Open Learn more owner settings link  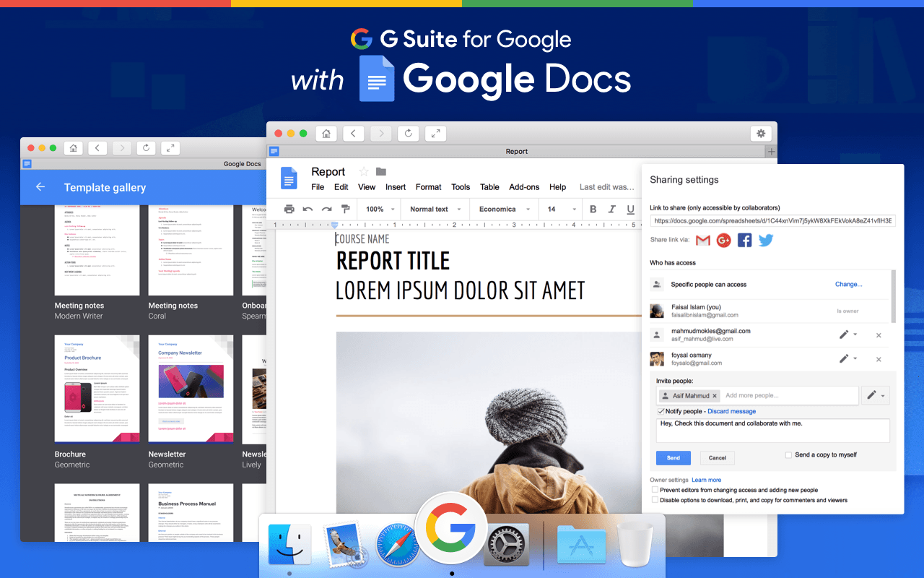(x=706, y=480)
